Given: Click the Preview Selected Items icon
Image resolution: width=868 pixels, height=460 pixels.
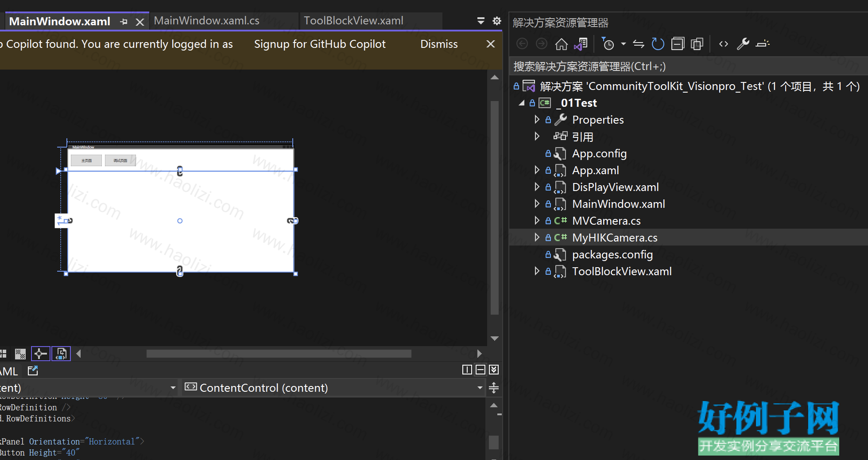Looking at the screenshot, I should [x=763, y=44].
